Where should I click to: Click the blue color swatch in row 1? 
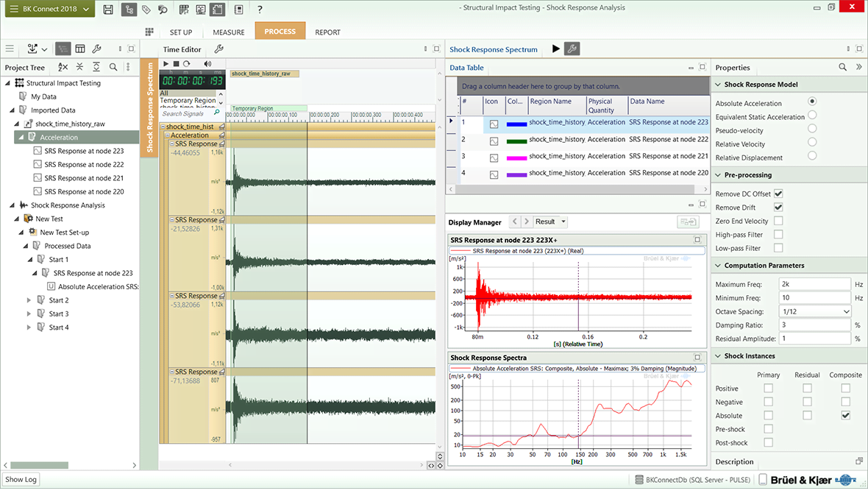(x=516, y=124)
